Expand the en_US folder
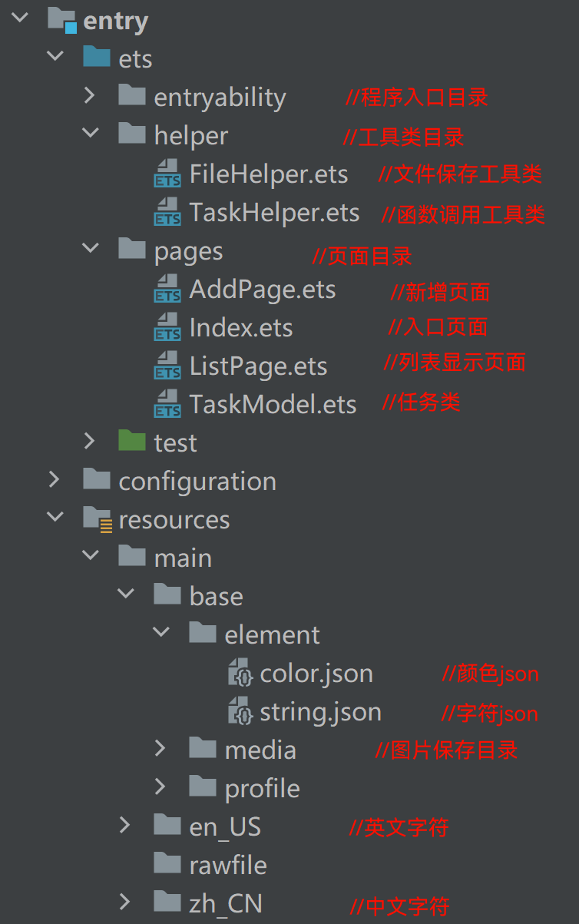Screen dimensions: 579x924 (x=125, y=826)
